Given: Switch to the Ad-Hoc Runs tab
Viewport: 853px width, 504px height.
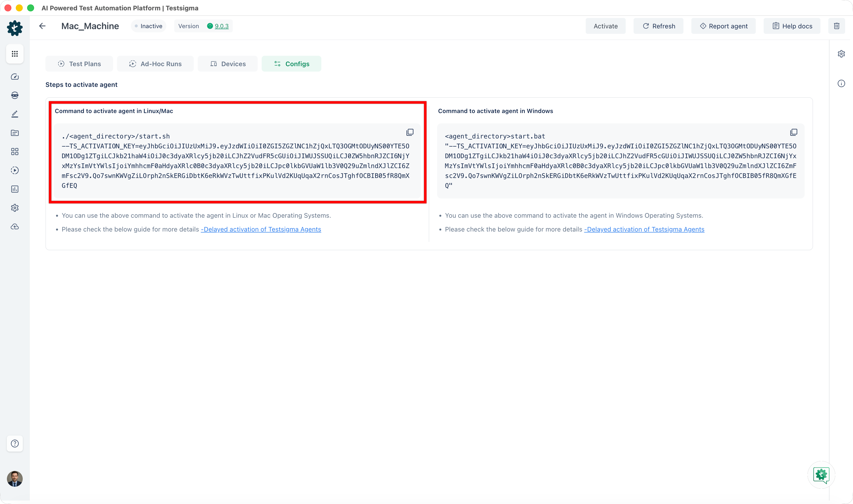Looking at the screenshot, I should click(155, 64).
